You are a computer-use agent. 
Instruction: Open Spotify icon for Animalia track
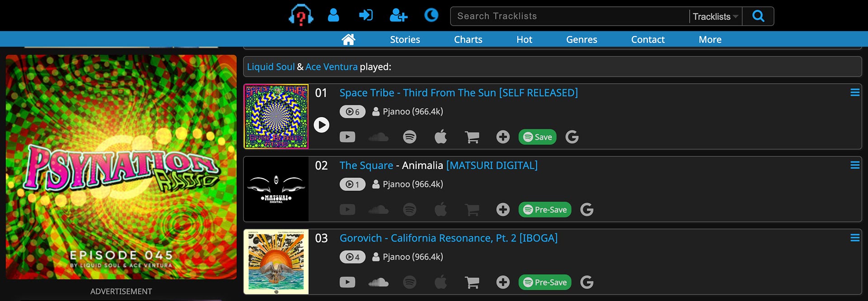click(x=410, y=209)
